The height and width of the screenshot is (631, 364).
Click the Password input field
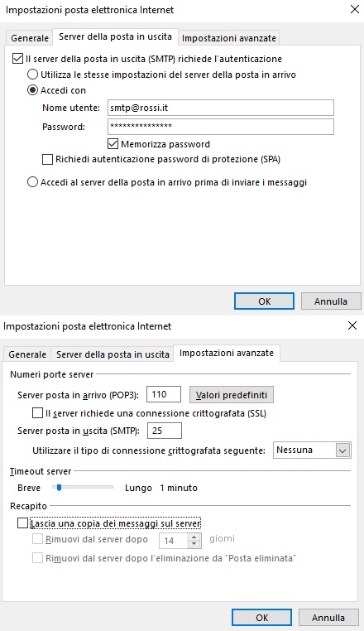point(221,127)
